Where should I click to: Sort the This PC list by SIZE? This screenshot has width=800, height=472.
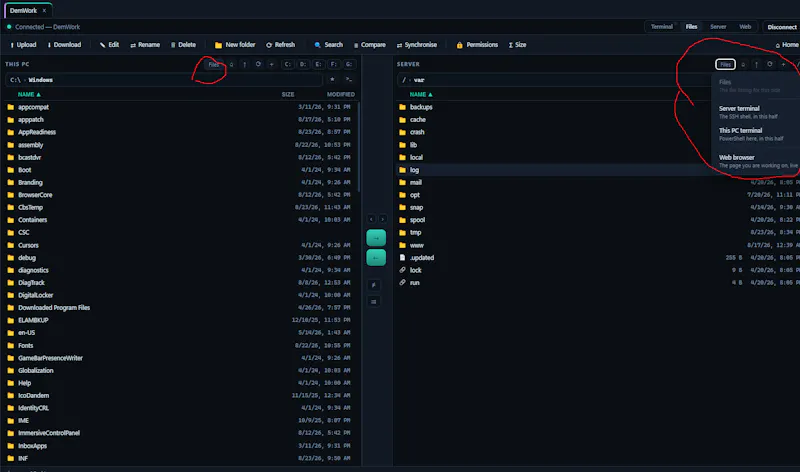coord(288,94)
